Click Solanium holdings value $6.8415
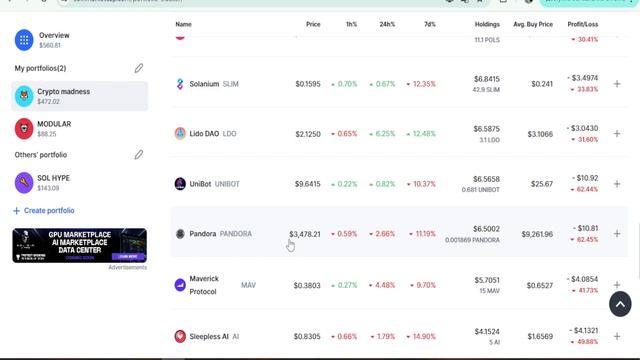Viewport: 640px width, 360px height. [487, 79]
